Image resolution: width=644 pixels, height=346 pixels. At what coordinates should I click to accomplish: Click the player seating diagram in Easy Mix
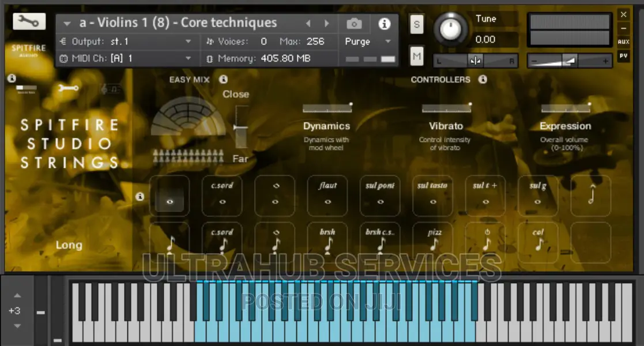(188, 156)
